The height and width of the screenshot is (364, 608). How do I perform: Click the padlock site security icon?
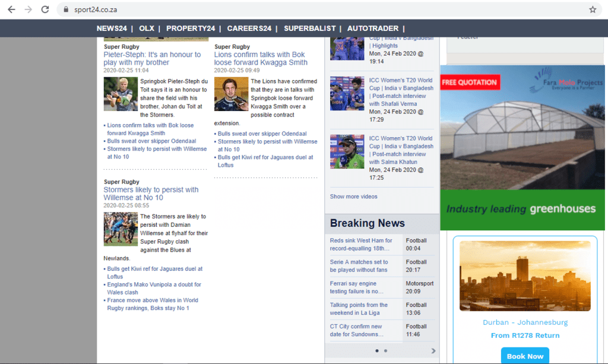(x=66, y=10)
